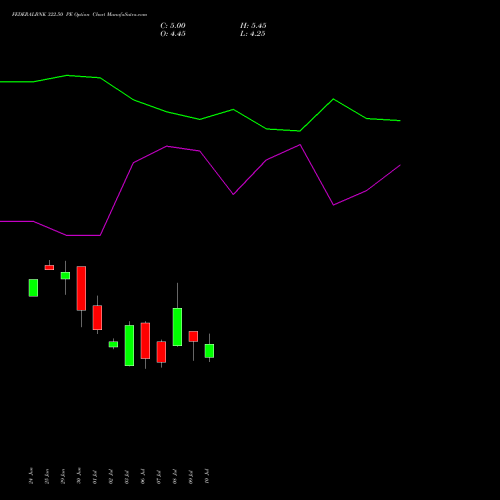
Task: Select the 02 Jul date label
Action: tap(111, 477)
